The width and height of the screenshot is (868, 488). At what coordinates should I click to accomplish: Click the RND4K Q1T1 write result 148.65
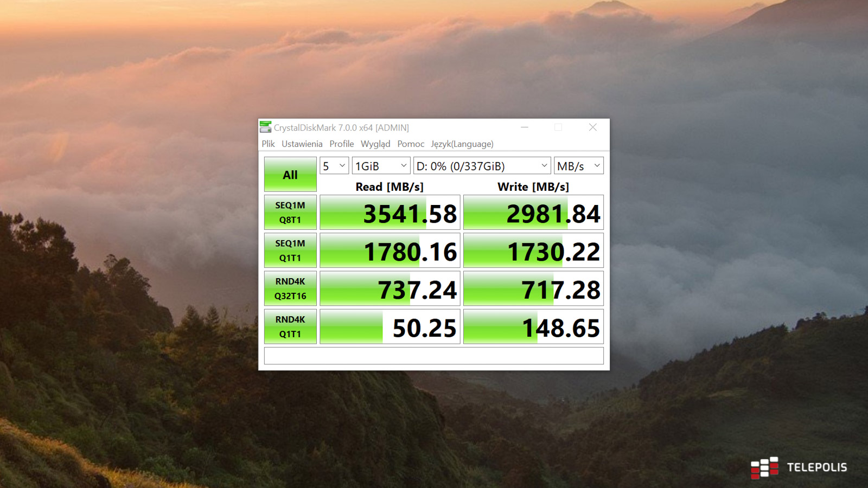533,327
